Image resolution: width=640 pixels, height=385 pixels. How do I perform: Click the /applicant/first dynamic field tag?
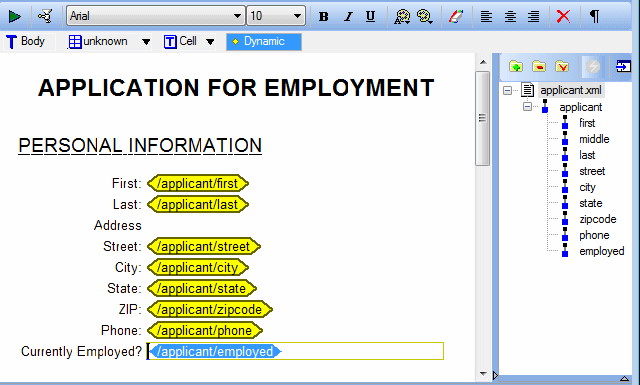[x=198, y=184]
